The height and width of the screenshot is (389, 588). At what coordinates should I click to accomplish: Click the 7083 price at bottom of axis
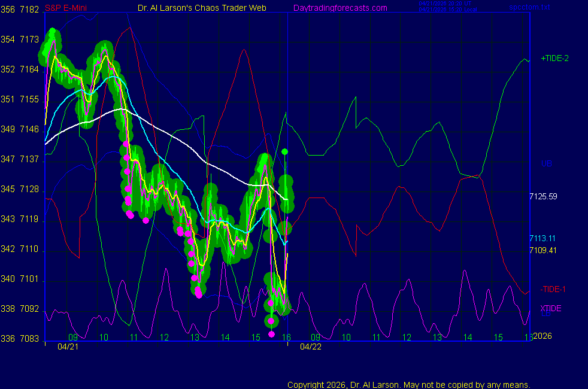point(29,339)
